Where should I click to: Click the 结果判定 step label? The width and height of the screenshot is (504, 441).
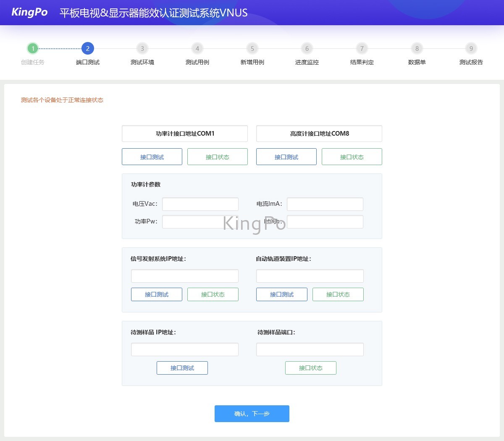click(x=362, y=62)
